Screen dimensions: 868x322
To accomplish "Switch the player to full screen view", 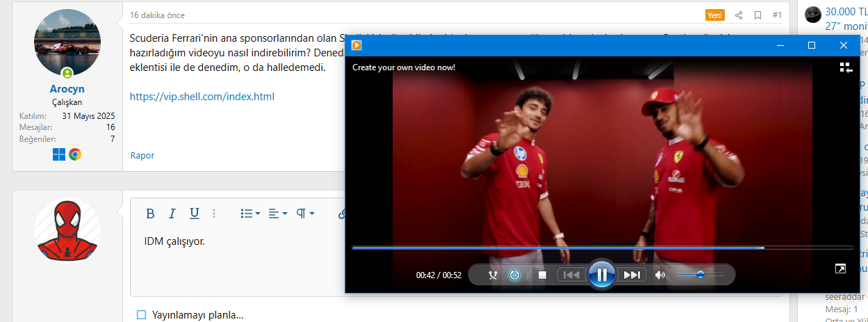I will pos(840,268).
